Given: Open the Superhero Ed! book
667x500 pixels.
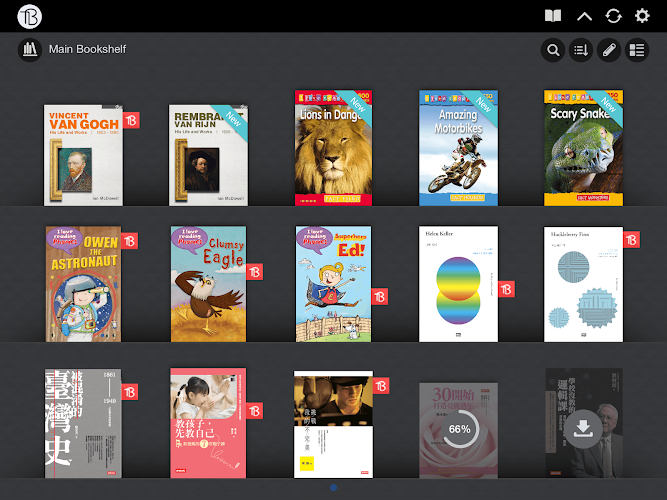Looking at the screenshot, I should [333, 284].
